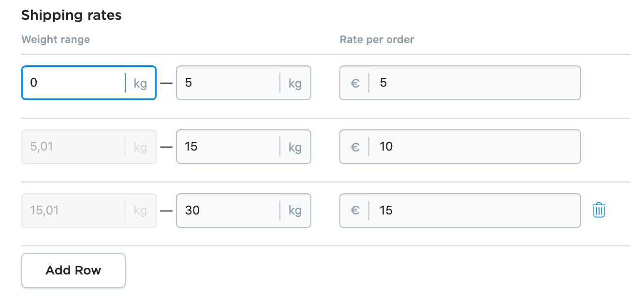
Task: Select the maximum weight field showing 15
Action: point(244,147)
